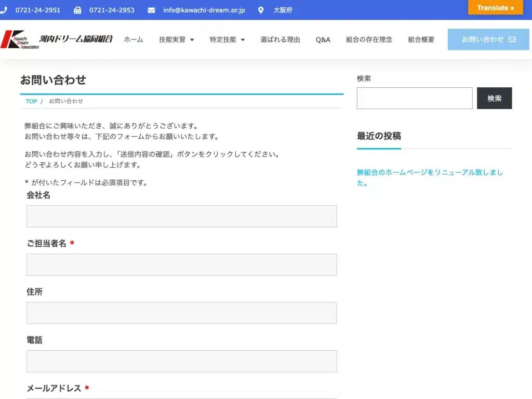Viewport: 532px width, 399px height.
Task: Open the 組合概要 menu item
Action: click(421, 39)
